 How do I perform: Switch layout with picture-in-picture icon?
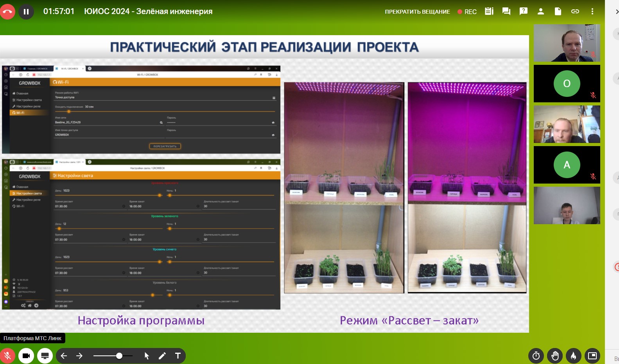[592, 356]
